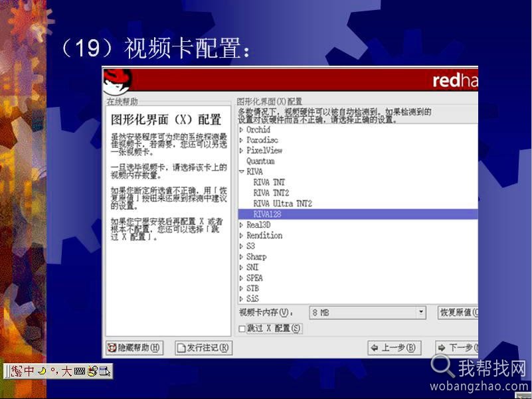
Task: Select the RIVA TNT2 entry
Action: point(272,193)
